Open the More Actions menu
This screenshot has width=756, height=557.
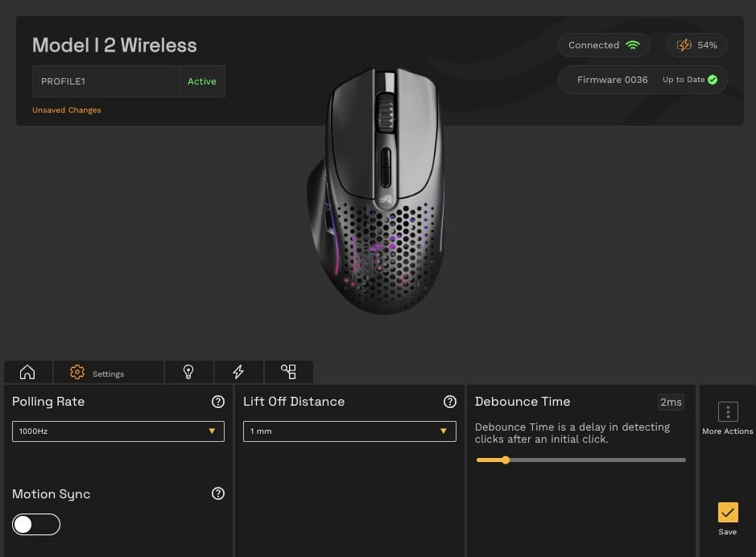(728, 419)
